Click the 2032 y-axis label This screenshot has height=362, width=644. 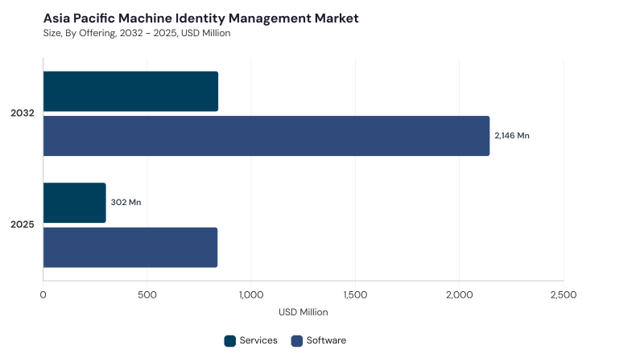tap(23, 113)
